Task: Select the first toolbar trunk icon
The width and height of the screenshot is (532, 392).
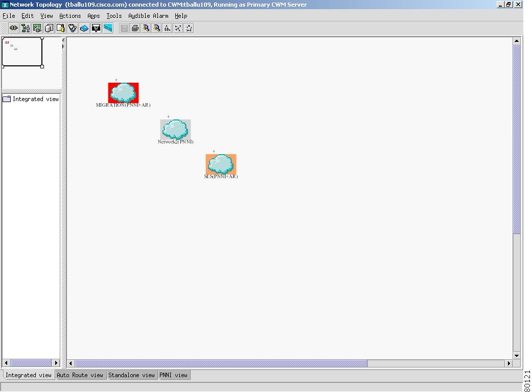Action: tap(13, 28)
